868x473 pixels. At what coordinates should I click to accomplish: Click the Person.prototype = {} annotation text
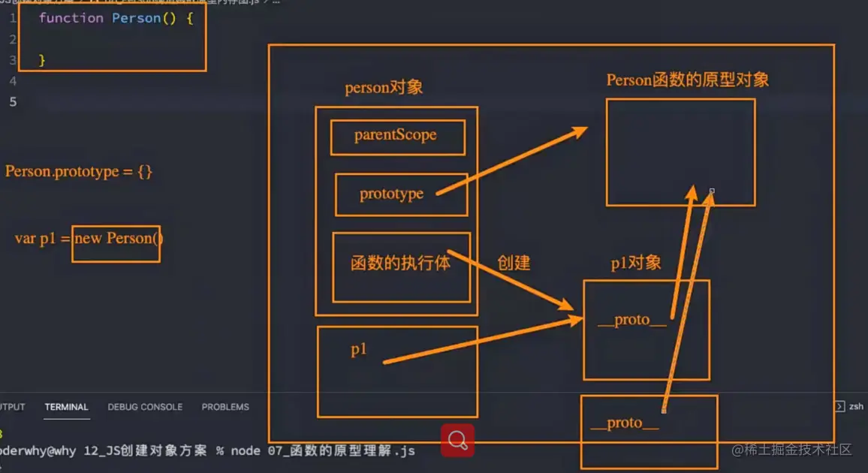click(77, 171)
